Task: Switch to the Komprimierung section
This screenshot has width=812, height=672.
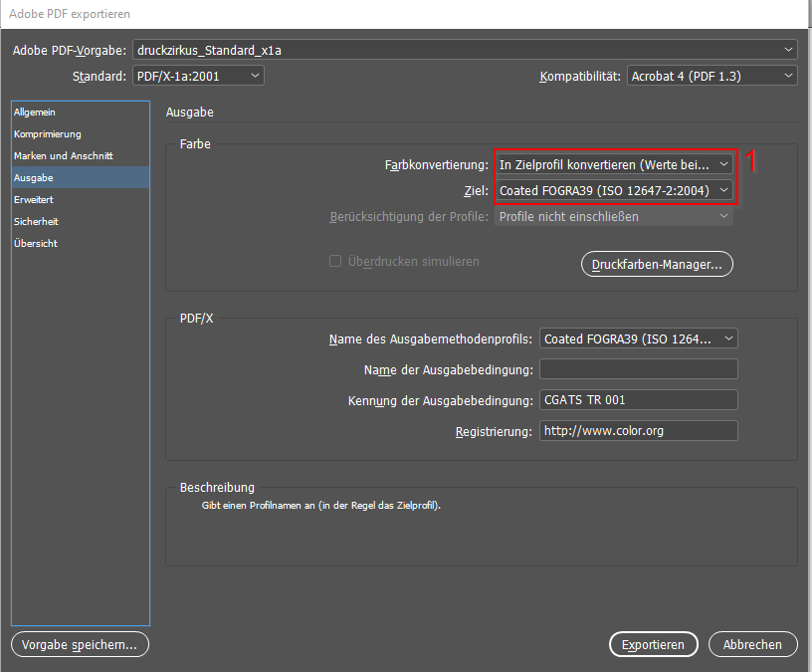Action: [x=48, y=134]
